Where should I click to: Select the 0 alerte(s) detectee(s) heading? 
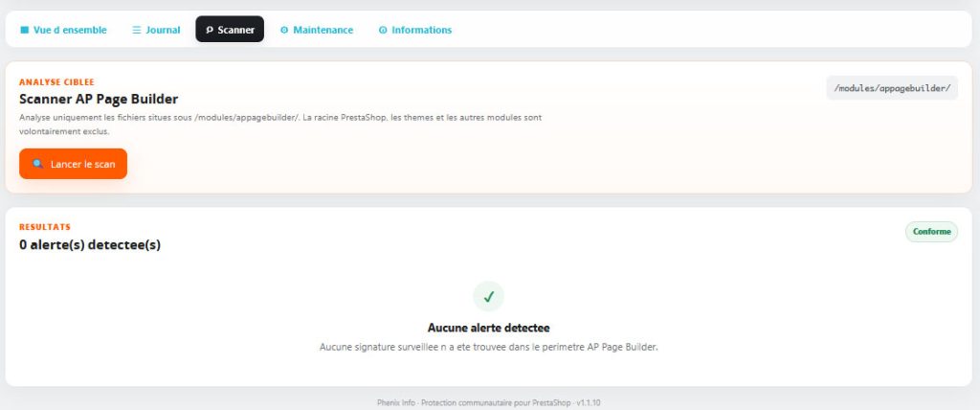pos(90,244)
